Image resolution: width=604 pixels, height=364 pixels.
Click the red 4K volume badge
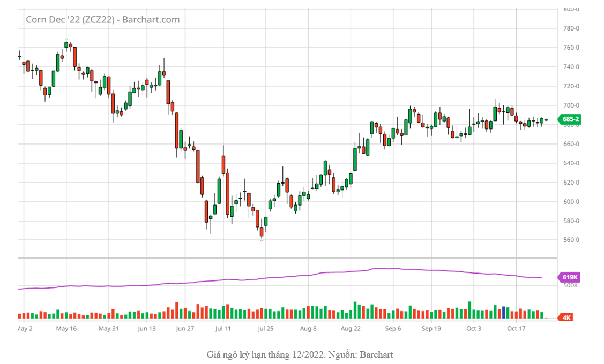565,317
